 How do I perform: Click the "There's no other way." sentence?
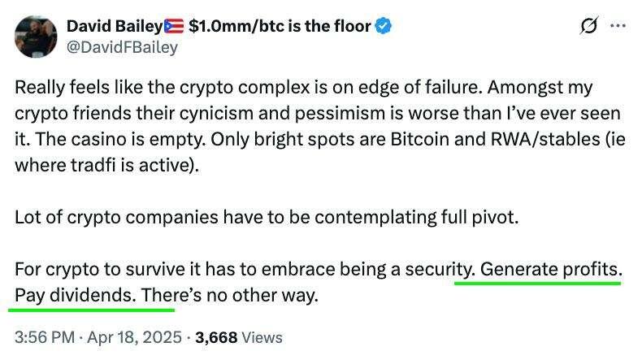click(230, 295)
